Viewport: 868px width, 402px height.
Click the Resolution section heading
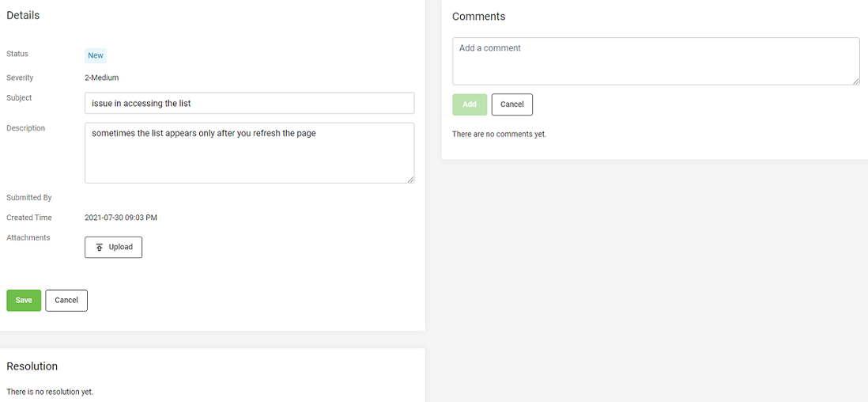click(32, 366)
